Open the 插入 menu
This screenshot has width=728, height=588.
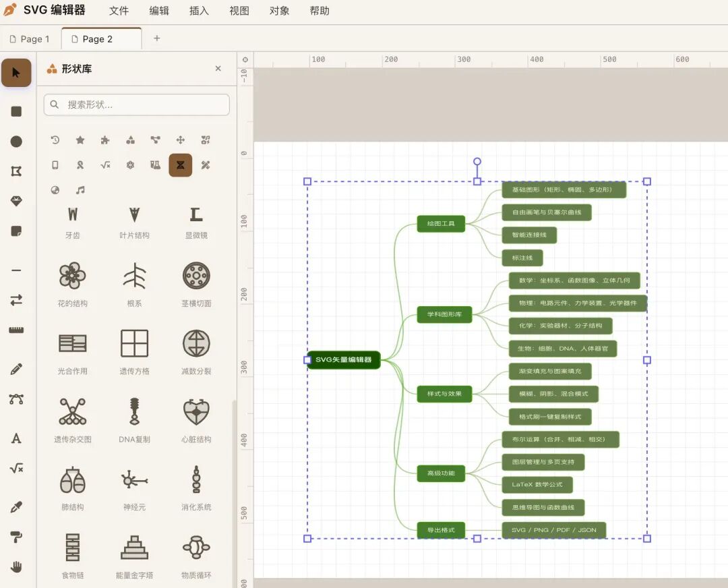click(x=199, y=11)
